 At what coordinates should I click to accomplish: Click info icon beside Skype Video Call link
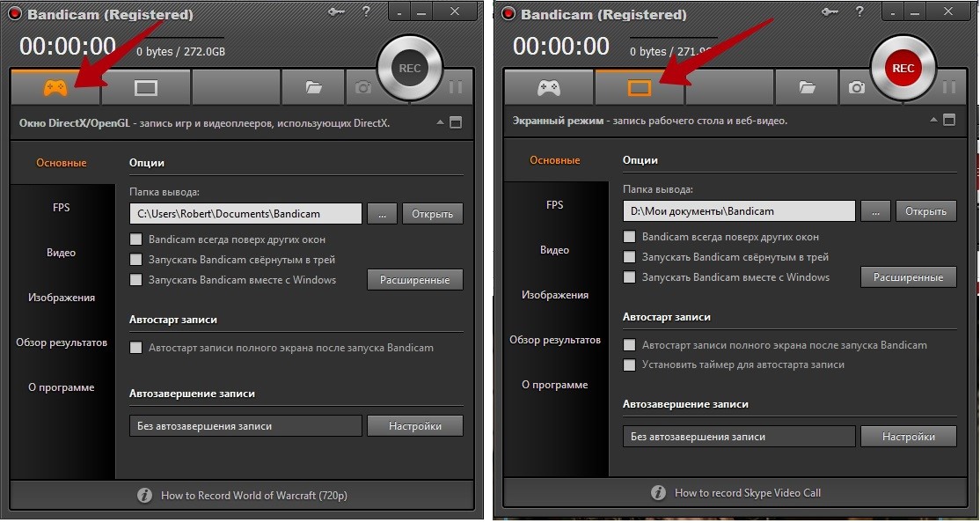(659, 493)
